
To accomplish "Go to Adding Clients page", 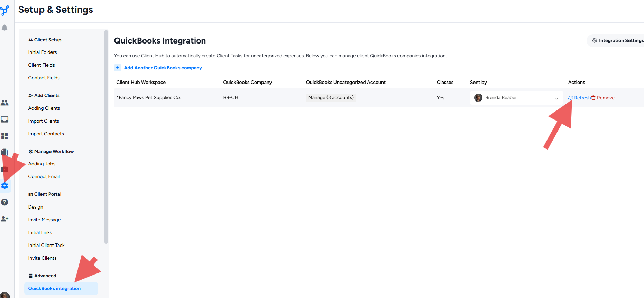I will pyautogui.click(x=44, y=108).
